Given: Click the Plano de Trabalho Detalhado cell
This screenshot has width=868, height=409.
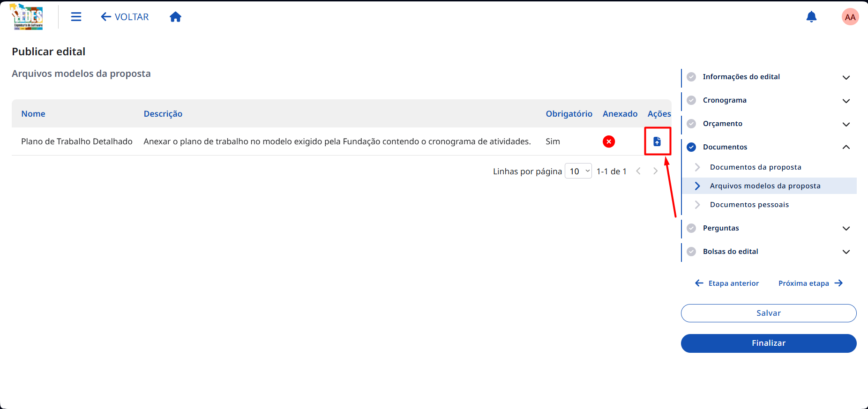Looking at the screenshot, I should (x=77, y=141).
